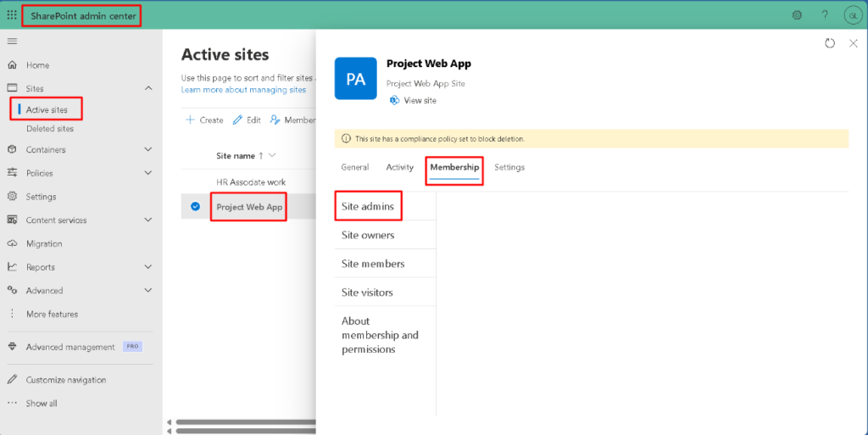Viewport: 868px width, 435px height.
Task: Click the compliance policy info icon
Action: coord(346,138)
